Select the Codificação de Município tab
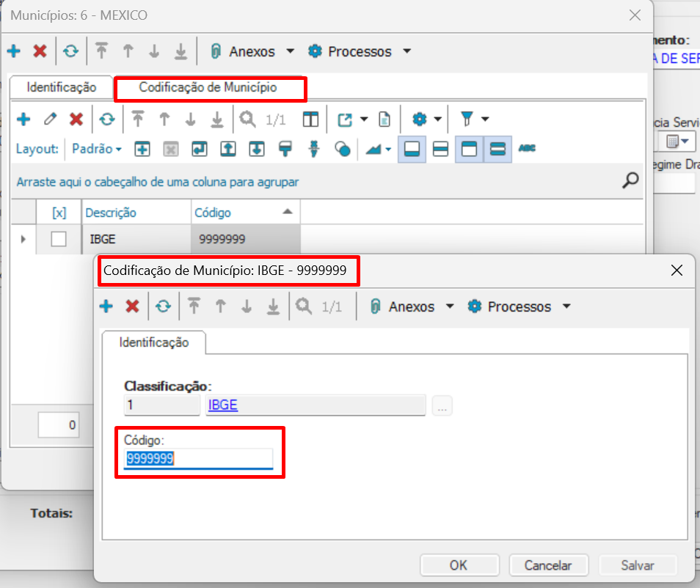The height and width of the screenshot is (588, 700). [x=208, y=87]
